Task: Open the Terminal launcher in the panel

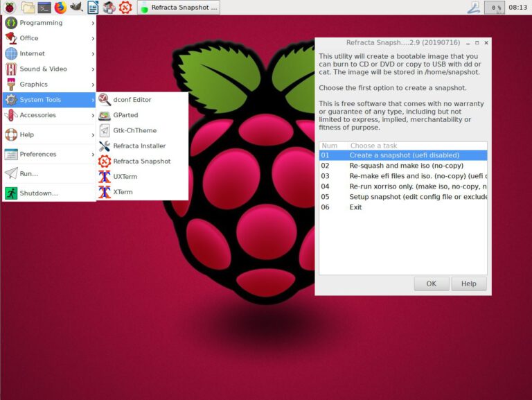Action: tap(44, 7)
